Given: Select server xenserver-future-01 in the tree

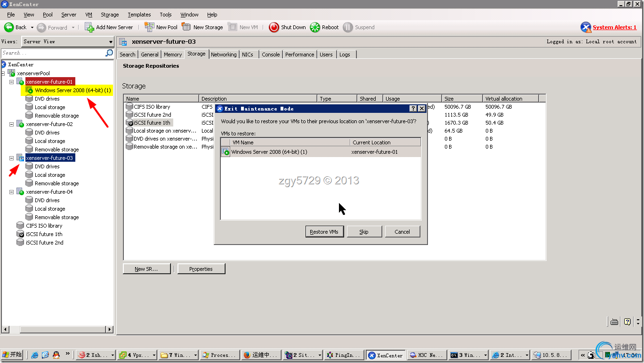Looking at the screenshot, I should pyautogui.click(x=49, y=82).
